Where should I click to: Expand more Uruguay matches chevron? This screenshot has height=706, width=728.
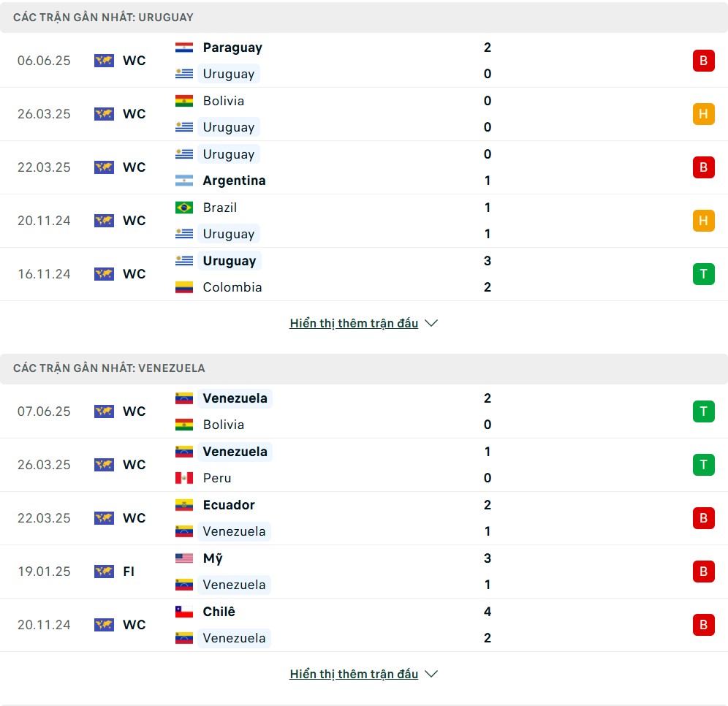431,323
